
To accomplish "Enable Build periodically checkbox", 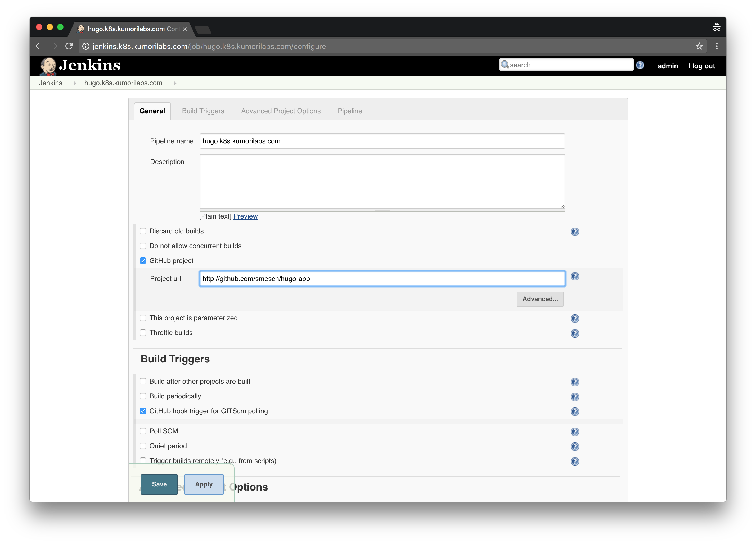I will (143, 396).
